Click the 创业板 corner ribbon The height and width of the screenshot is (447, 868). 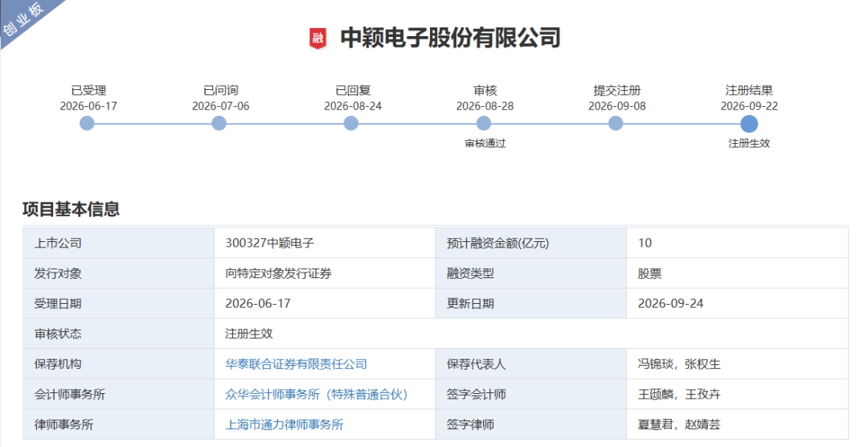tap(25, 19)
